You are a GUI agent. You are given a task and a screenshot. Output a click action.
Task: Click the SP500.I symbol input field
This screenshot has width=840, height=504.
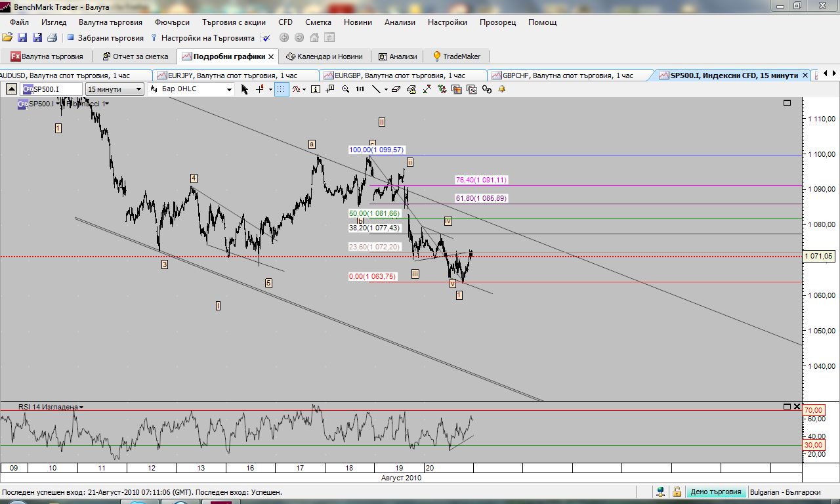coord(52,89)
